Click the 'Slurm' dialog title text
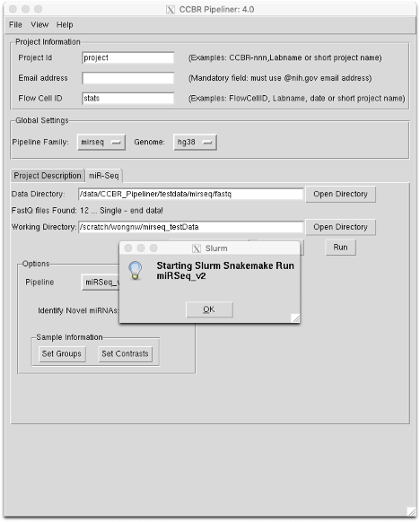The width and height of the screenshot is (420, 522). point(216,248)
